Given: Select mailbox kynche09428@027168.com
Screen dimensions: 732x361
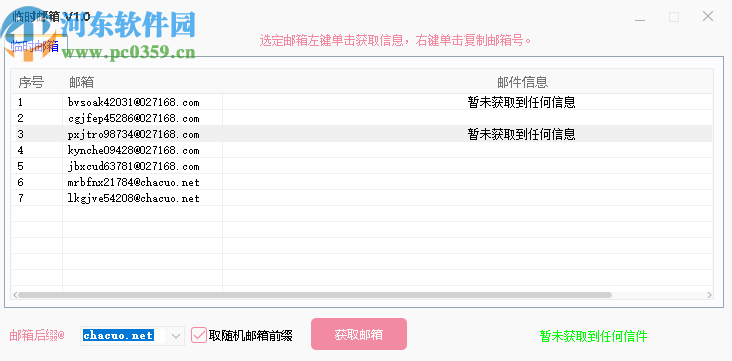Looking at the screenshot, I should [134, 150].
